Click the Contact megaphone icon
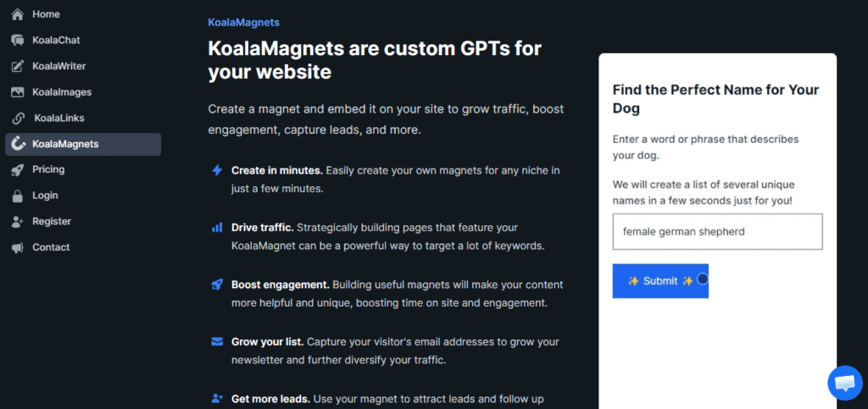This screenshot has width=868, height=409. tap(17, 248)
